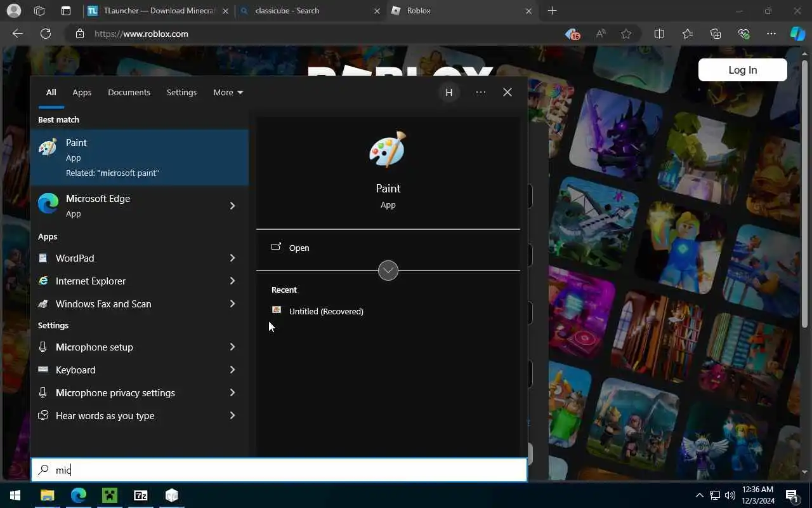812x508 pixels.
Task: Click the volume speaker tray icon
Action: click(730, 495)
